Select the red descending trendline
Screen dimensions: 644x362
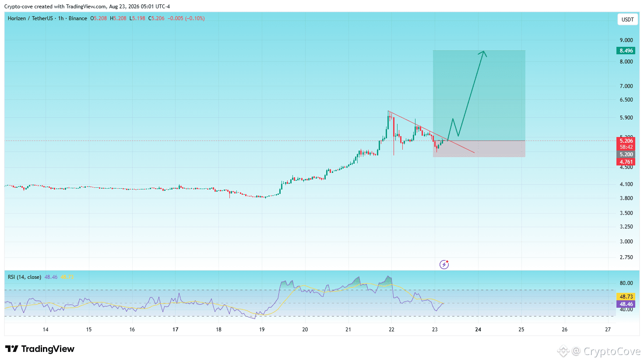tap(431, 132)
